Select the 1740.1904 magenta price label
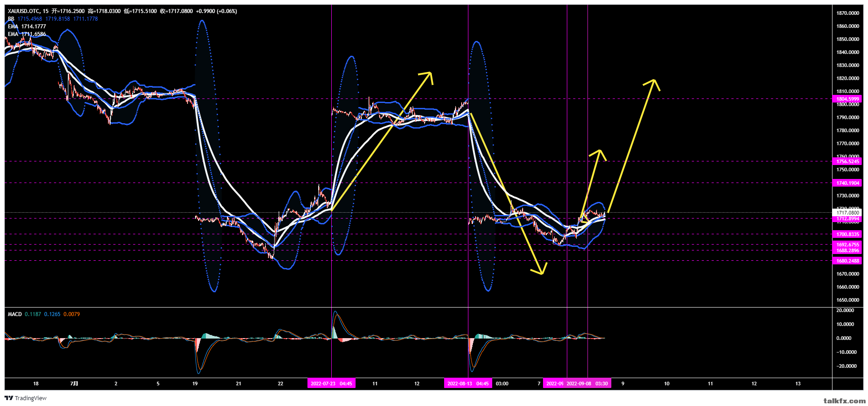 point(847,183)
